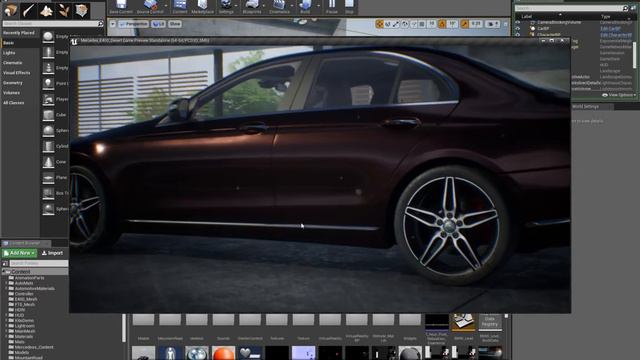Screen dimensions: 640x360
Task: Switch to Foliage mode icon
Action: click(64, 10)
